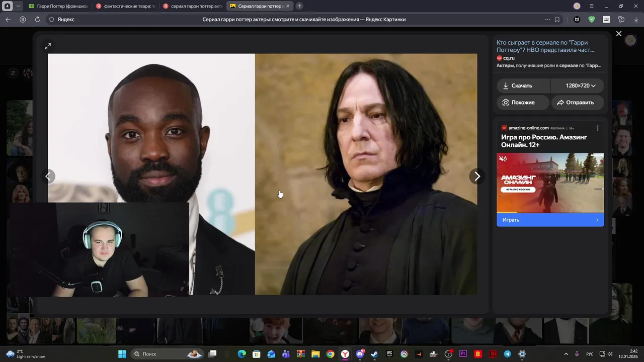644x362 pixels.
Task: Switch to the Гарри Поттер (франшиза) tab
Action: (58, 6)
